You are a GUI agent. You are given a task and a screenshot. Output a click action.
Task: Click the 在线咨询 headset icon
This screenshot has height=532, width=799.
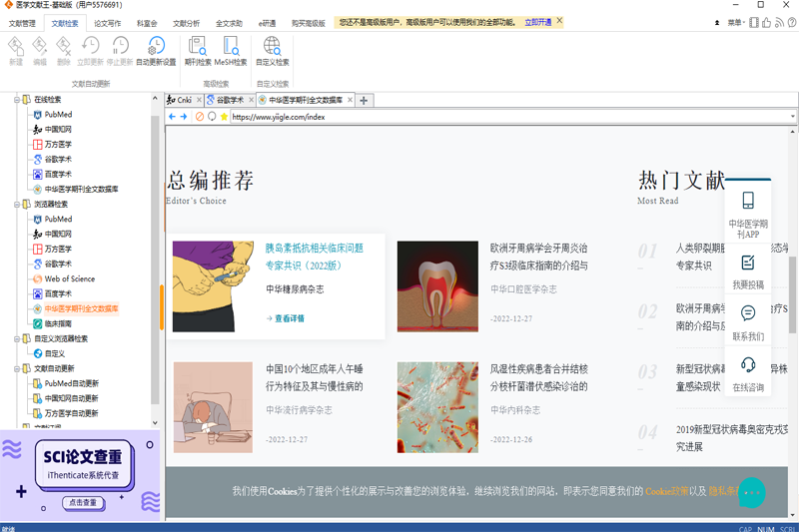click(748, 364)
